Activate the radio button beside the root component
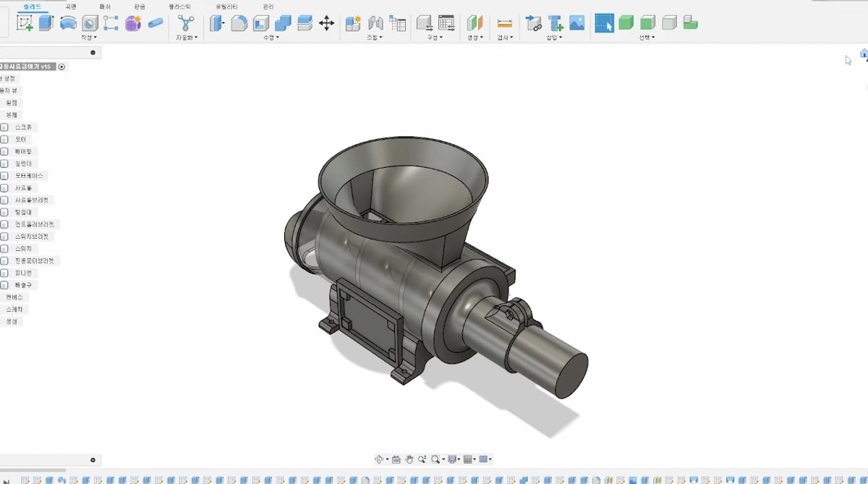 61,67
